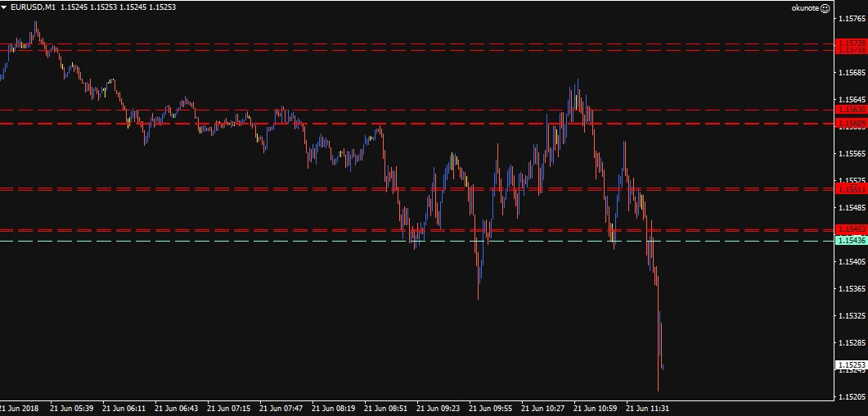This screenshot has height=416, width=868.
Task: Click the 21 Jun 09:23 time label
Action: 439,409
